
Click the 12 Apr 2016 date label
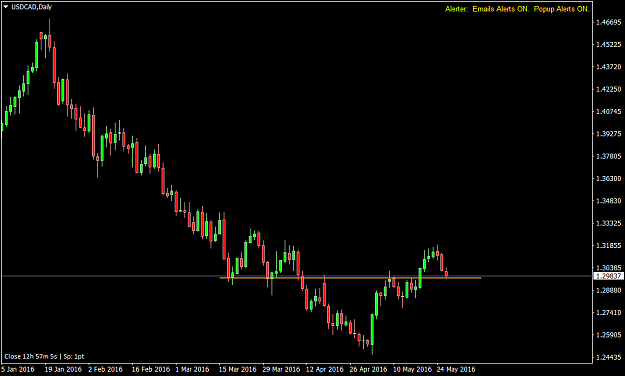pos(325,369)
